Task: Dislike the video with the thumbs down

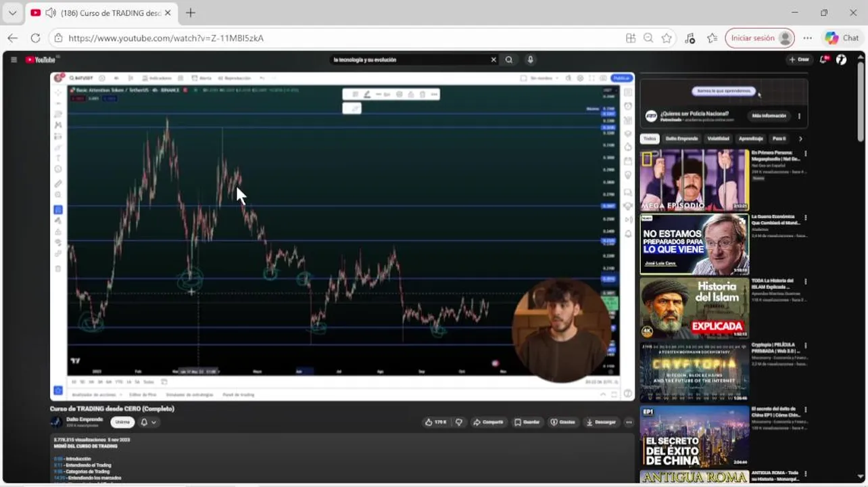Action: click(x=459, y=422)
